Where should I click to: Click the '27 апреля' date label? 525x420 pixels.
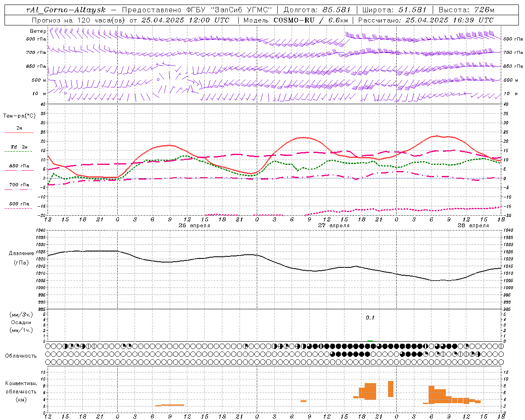333,226
